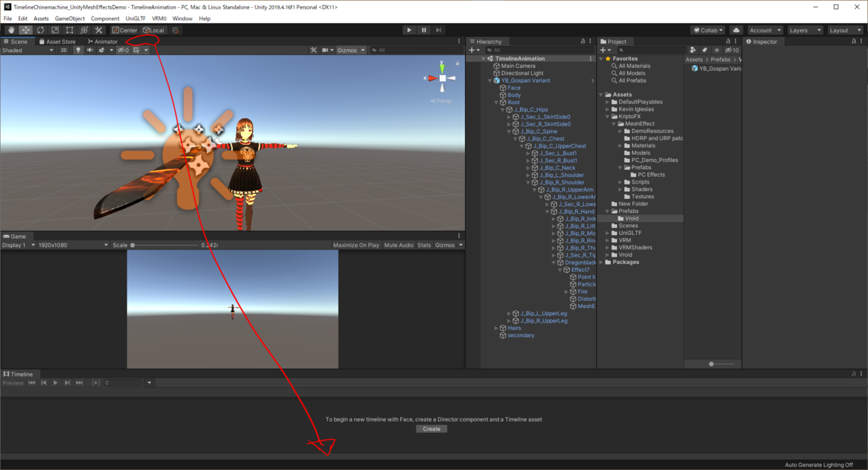Screen dimensions: 868x470
Task: Open Project favorites star icon
Action: [x=717, y=50]
